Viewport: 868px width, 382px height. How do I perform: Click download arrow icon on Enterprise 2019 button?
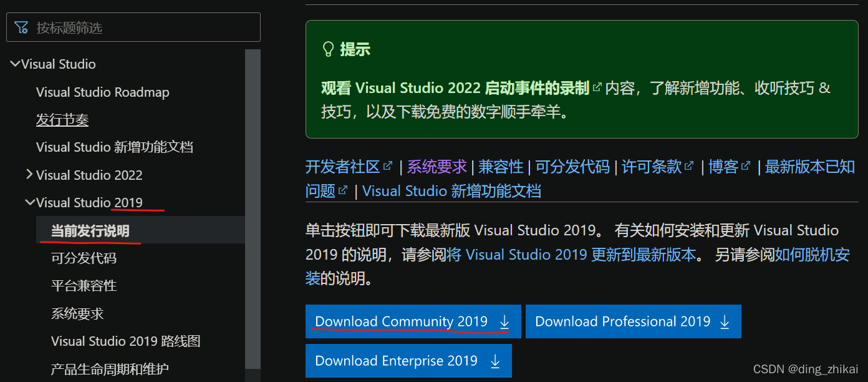495,361
